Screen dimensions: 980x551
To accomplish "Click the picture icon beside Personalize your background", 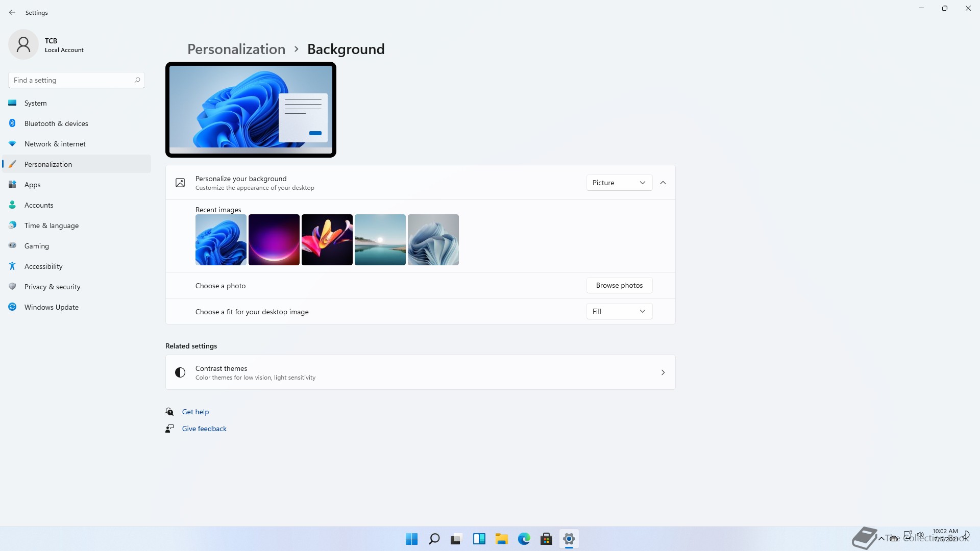I will tap(180, 183).
